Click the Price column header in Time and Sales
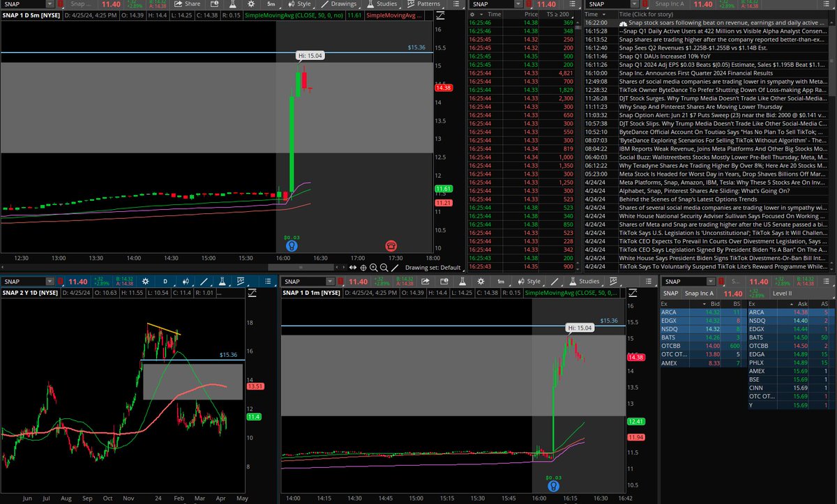This screenshot has height=504, width=837. 531,14
